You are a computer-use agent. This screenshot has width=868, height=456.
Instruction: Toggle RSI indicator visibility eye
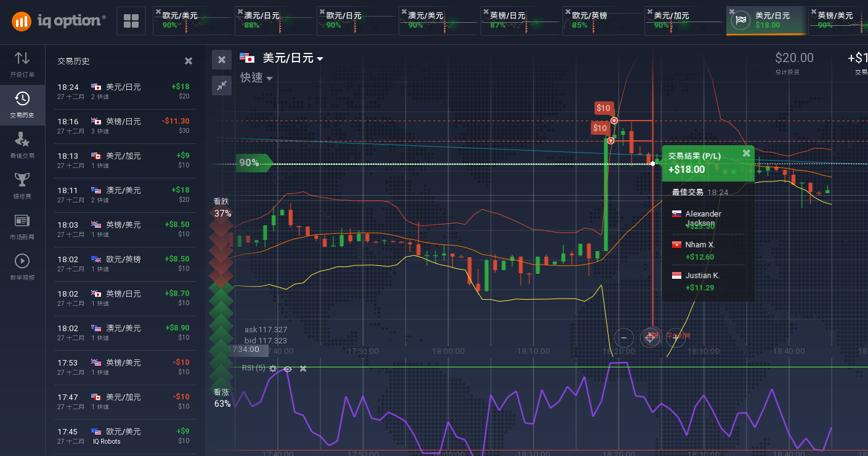287,369
